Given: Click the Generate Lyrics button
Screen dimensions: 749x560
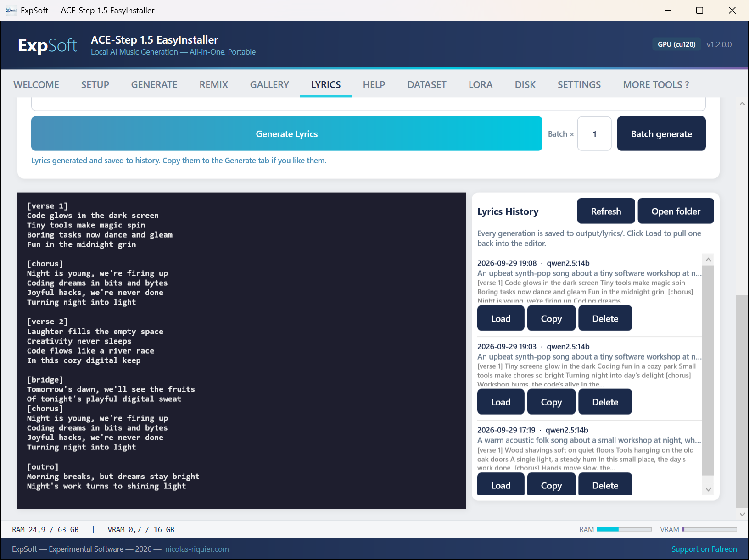Looking at the screenshot, I should [287, 133].
